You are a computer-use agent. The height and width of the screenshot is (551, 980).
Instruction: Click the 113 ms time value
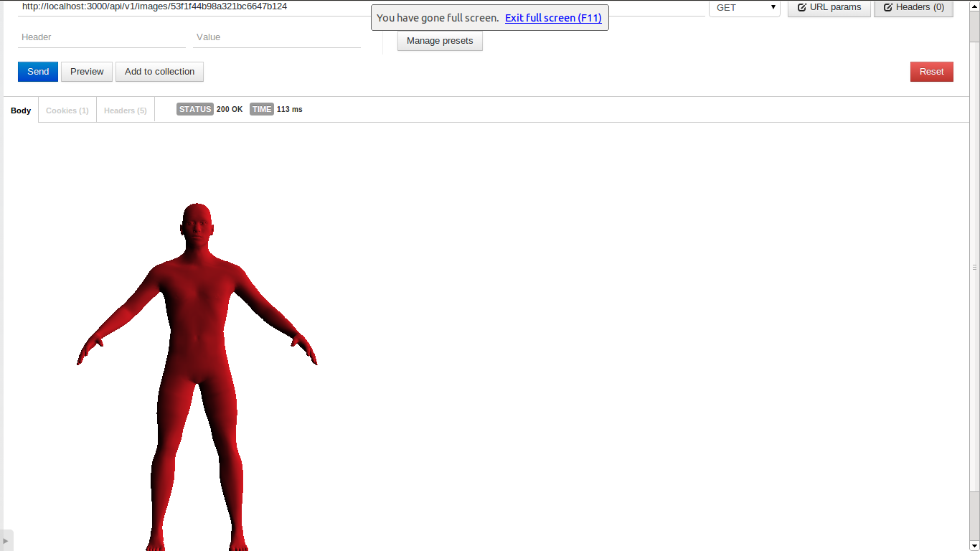point(290,110)
